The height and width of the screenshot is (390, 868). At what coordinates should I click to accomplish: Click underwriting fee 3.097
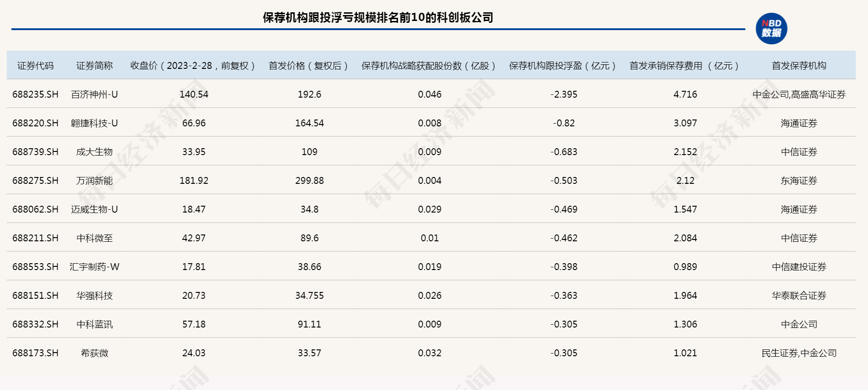pos(685,123)
